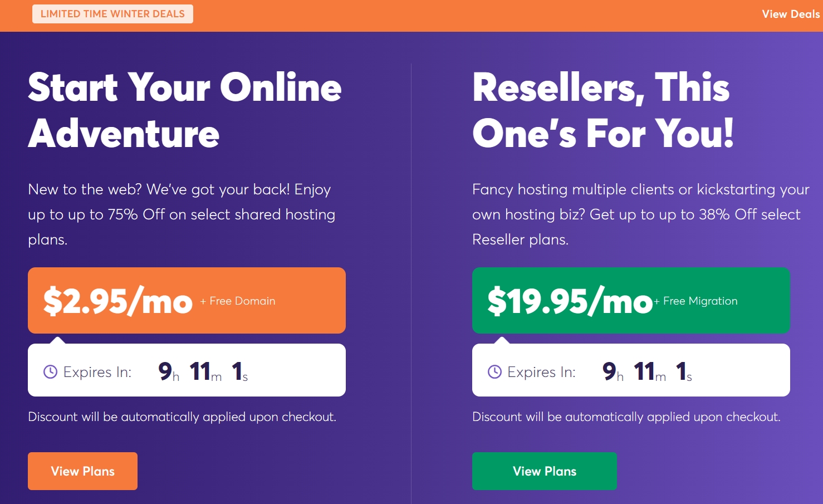Open View Deals in the top banner

coord(790,14)
